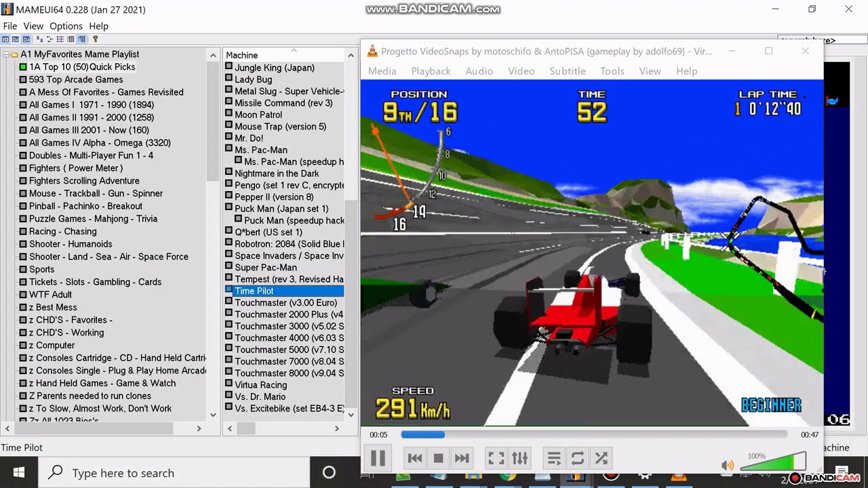Seek within the VLC progress bar

tap(594, 434)
